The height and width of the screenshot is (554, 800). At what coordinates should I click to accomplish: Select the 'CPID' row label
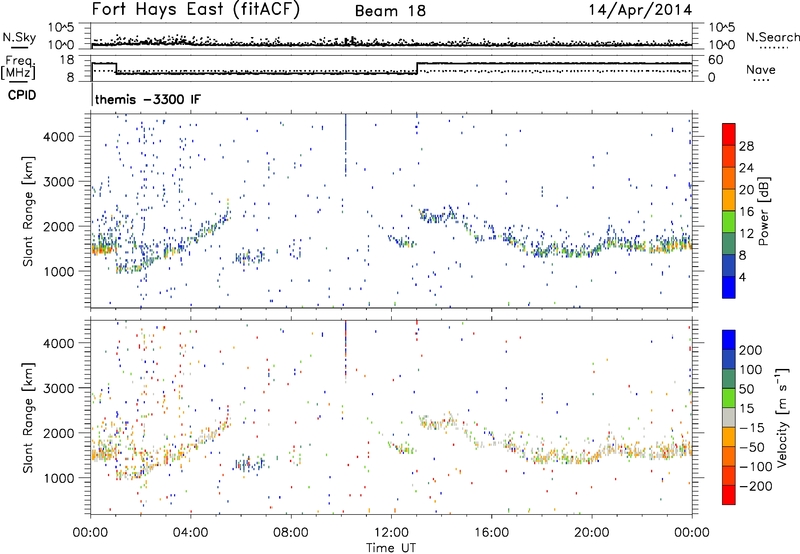(x=22, y=95)
